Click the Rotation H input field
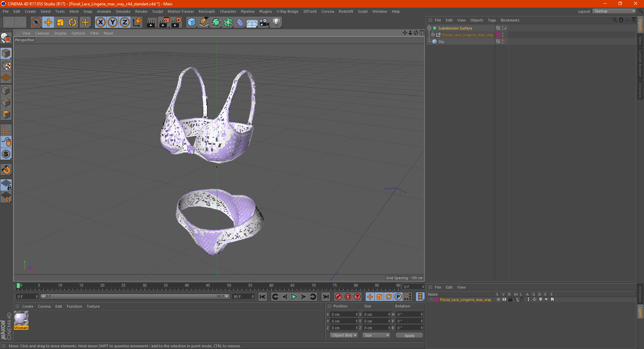The width and height of the screenshot is (644, 349). (x=410, y=314)
